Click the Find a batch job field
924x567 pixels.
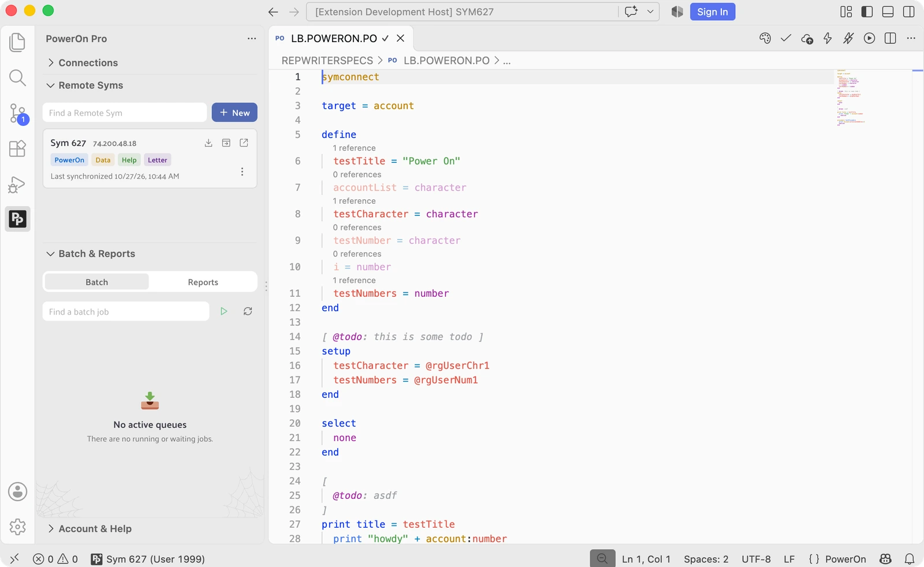point(126,311)
